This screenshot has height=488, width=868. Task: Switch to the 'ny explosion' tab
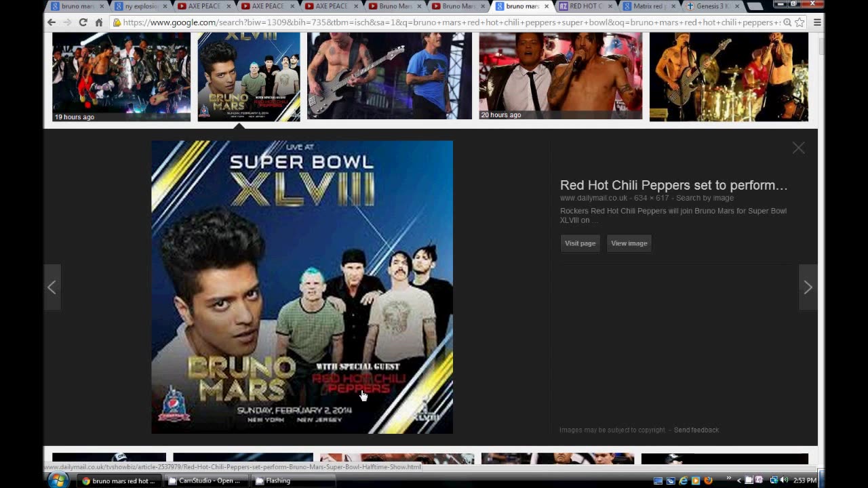[x=141, y=6]
